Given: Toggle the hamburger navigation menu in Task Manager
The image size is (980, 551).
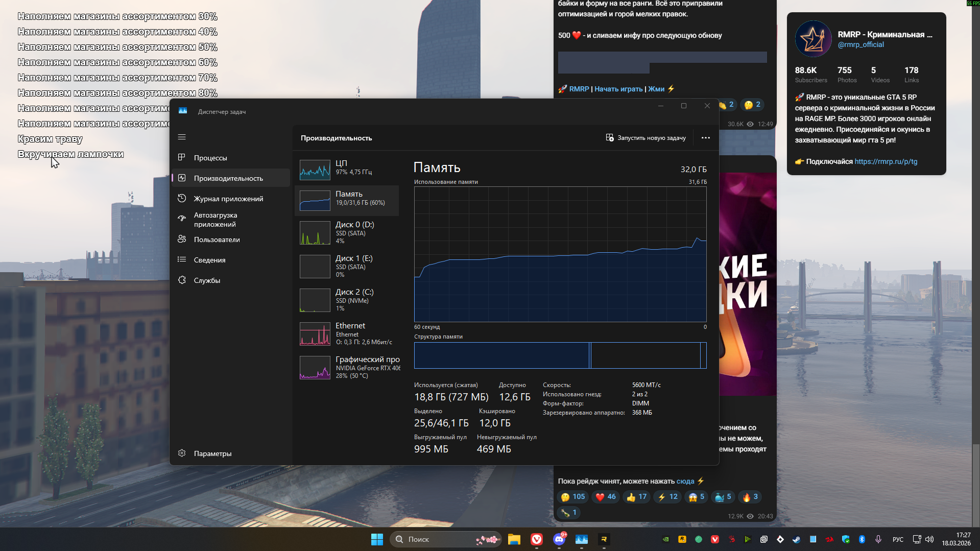Looking at the screenshot, I should point(182,137).
